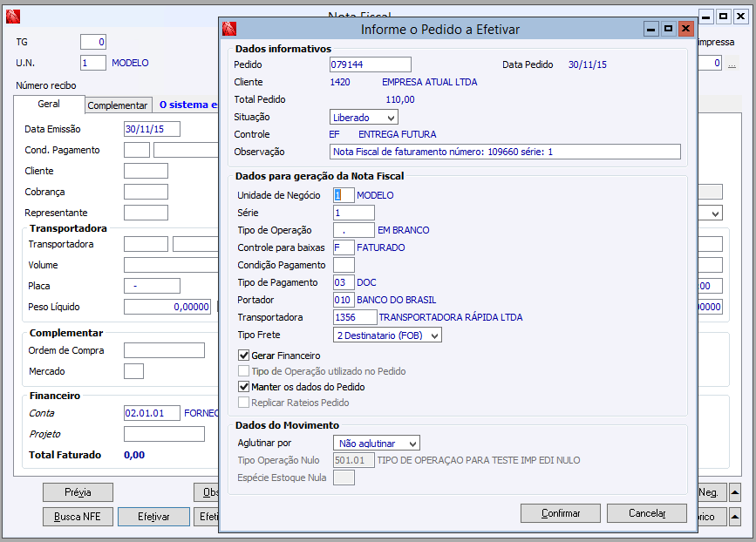The image size is (756, 542).
Task: Click the Data Pedido value 30/11/15
Action: point(587,64)
